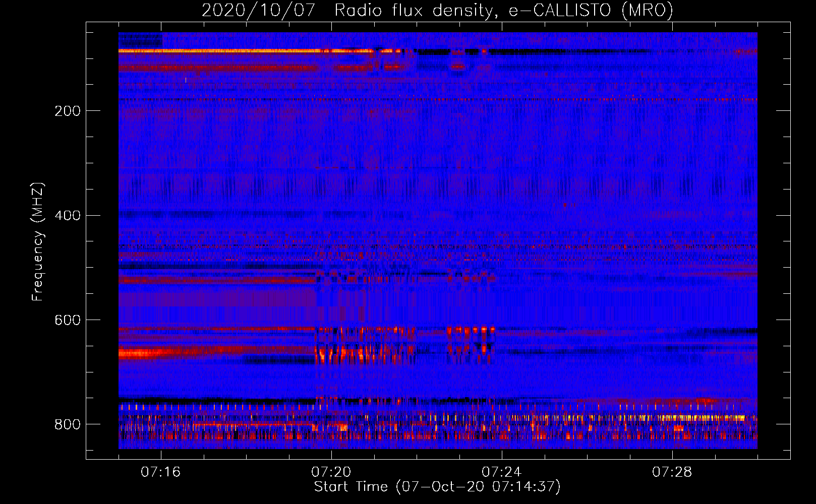Click the '07:24' time axis label
The width and height of the screenshot is (816, 504).
[x=502, y=472]
